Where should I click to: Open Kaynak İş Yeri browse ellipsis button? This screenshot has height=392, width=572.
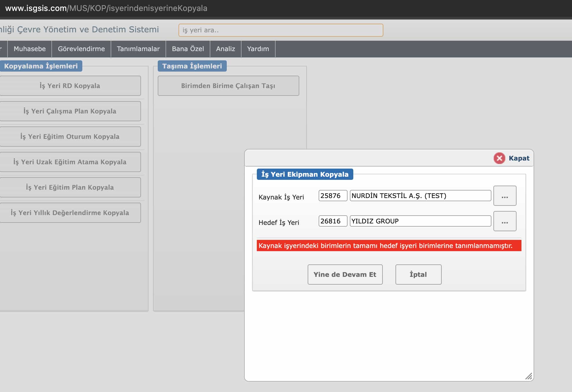[x=504, y=196]
